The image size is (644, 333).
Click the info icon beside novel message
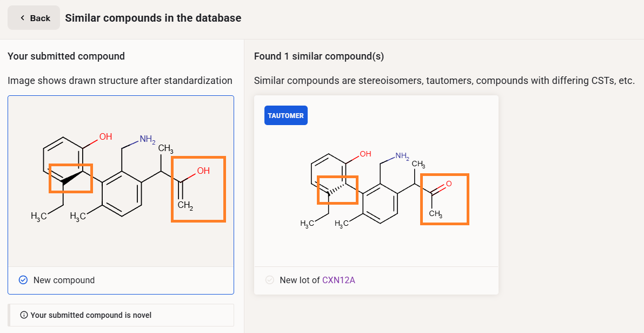click(x=24, y=315)
